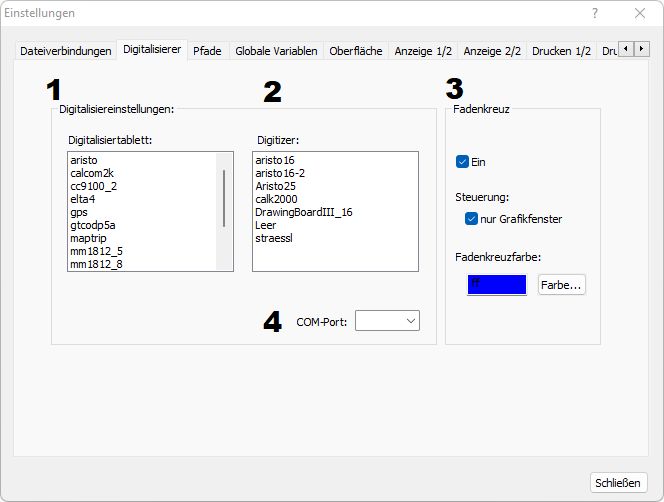Toggle the nur Grafikfenster checkbox
The height and width of the screenshot is (502, 664).
coord(472,219)
